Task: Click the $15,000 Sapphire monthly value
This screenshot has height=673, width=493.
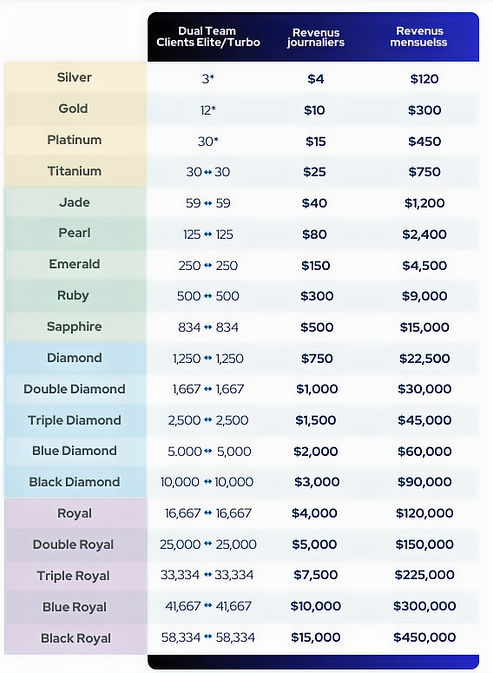Action: 424,327
